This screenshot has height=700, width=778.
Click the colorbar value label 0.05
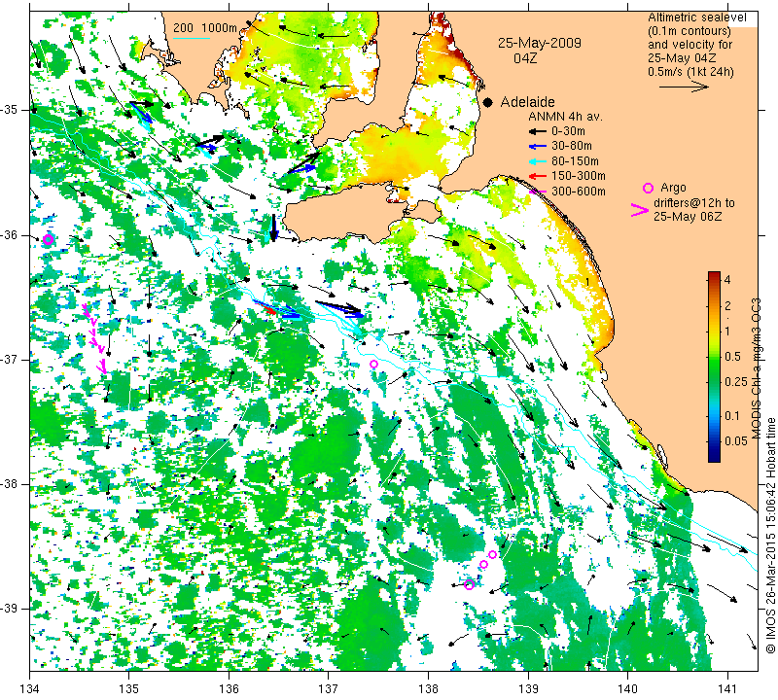tap(735, 441)
